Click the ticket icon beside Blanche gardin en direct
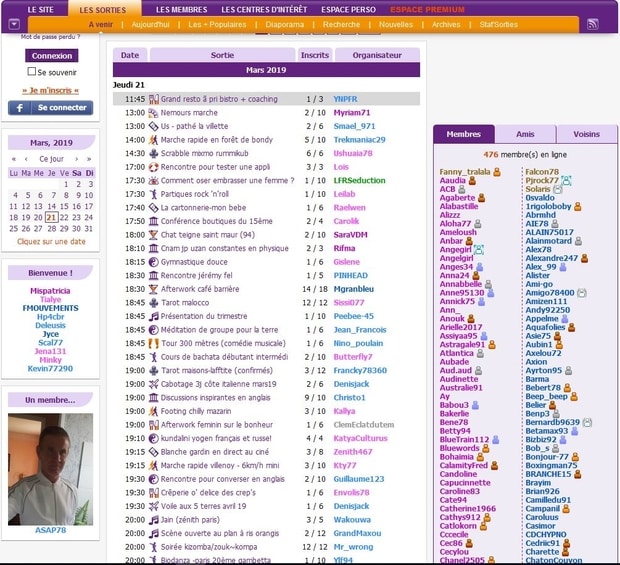Viewport: 620px width, 565px height. pos(153,452)
